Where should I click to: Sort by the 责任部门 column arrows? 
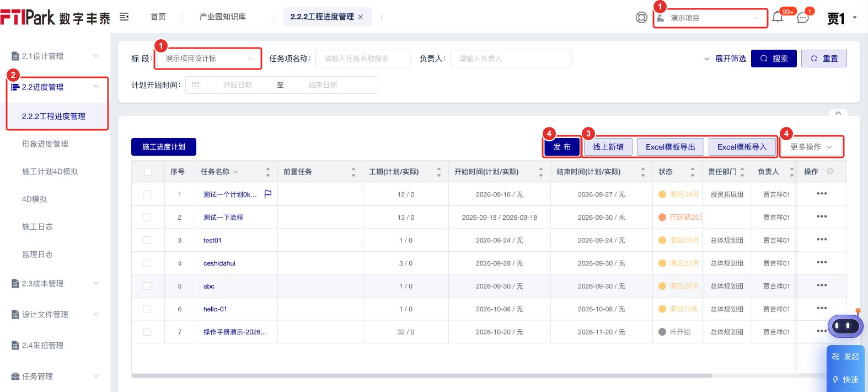point(742,172)
